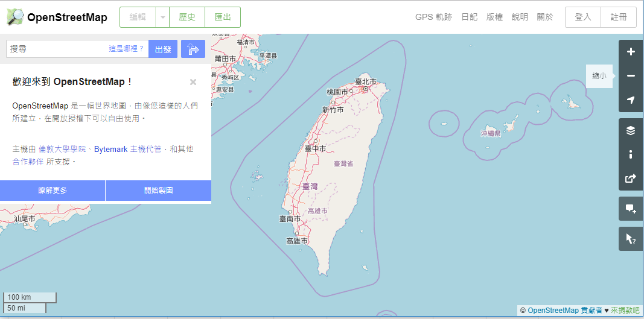Open the map key info button
The width and height of the screenshot is (644, 319).
pyautogui.click(x=631, y=154)
